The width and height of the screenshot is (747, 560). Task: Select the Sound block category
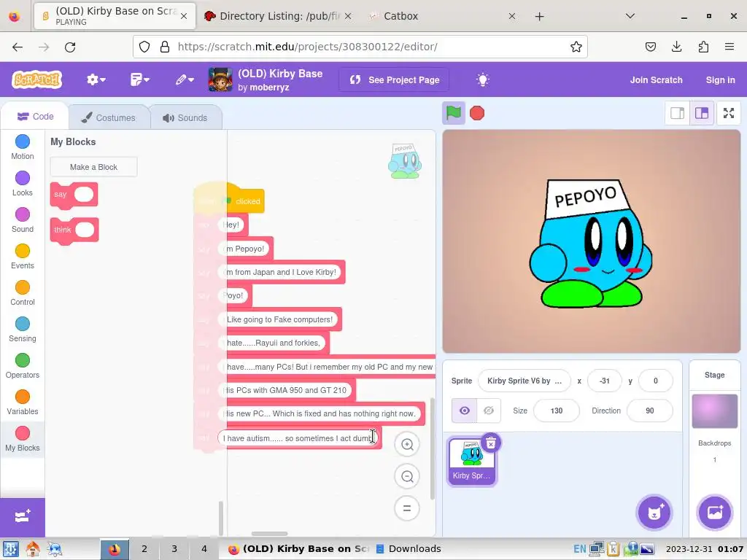(23, 220)
